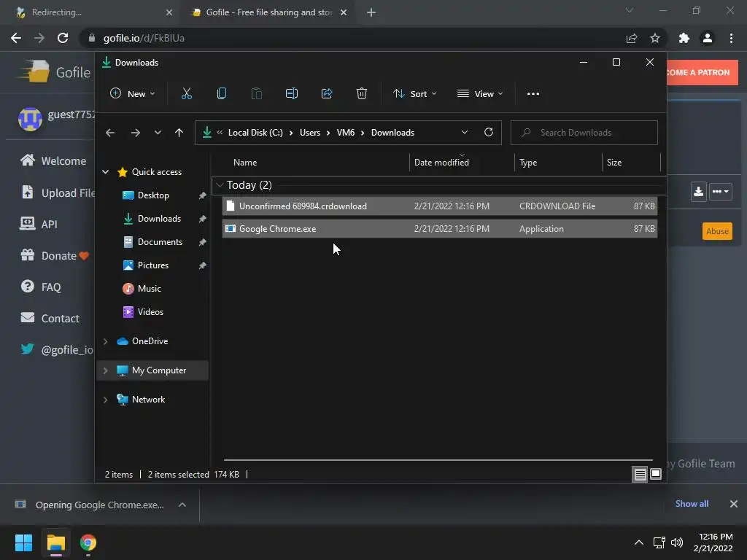Sort by the Date modified column header
Screen dimensions: 747x560
pyautogui.click(x=441, y=163)
